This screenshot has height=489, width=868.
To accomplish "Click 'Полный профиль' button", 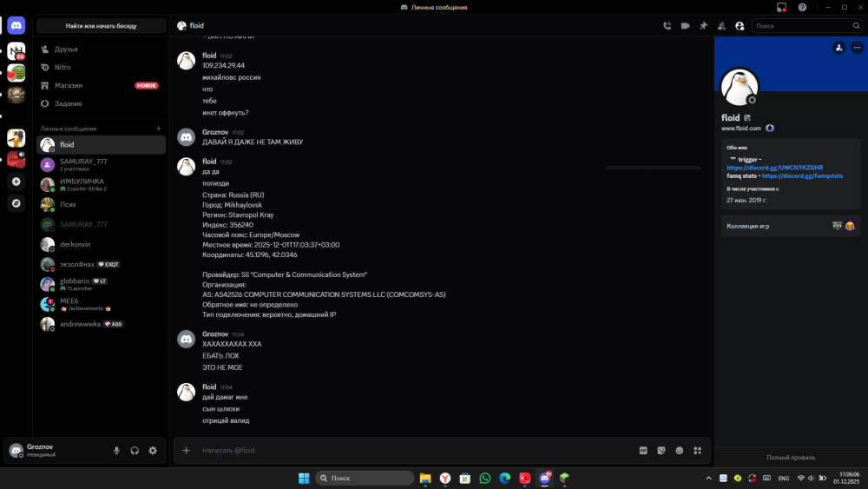I will (x=791, y=458).
